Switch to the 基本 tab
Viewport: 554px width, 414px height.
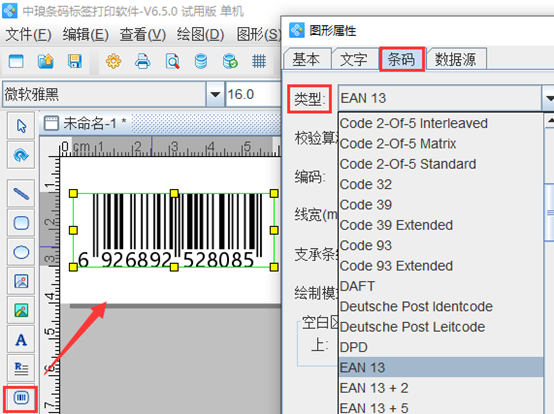[306, 59]
